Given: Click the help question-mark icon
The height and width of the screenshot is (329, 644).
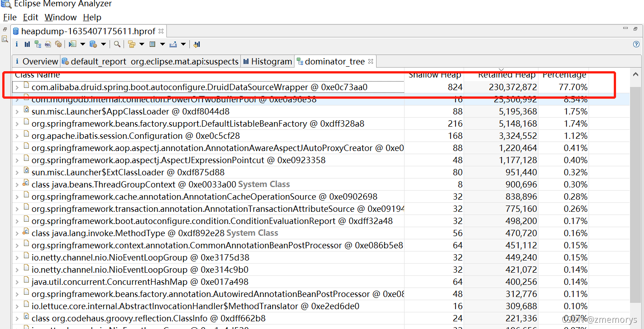Looking at the screenshot, I should tap(636, 44).
